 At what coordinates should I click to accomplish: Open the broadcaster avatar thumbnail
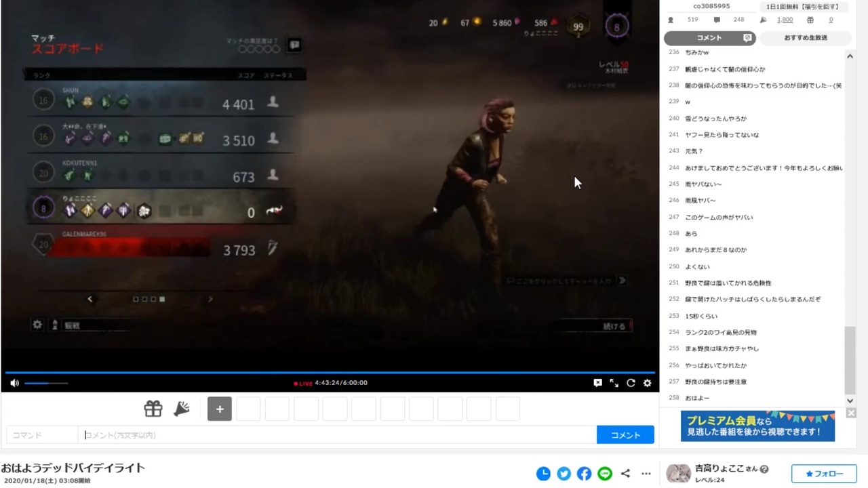[x=678, y=473]
